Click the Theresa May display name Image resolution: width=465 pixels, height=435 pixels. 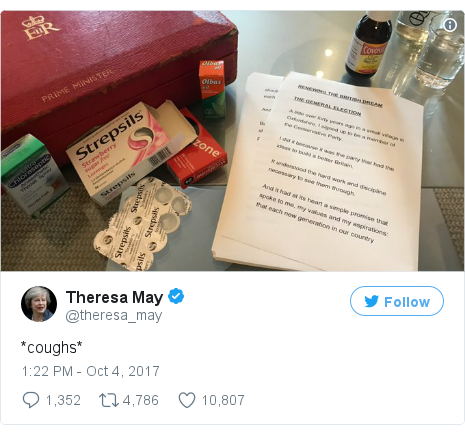tap(114, 297)
